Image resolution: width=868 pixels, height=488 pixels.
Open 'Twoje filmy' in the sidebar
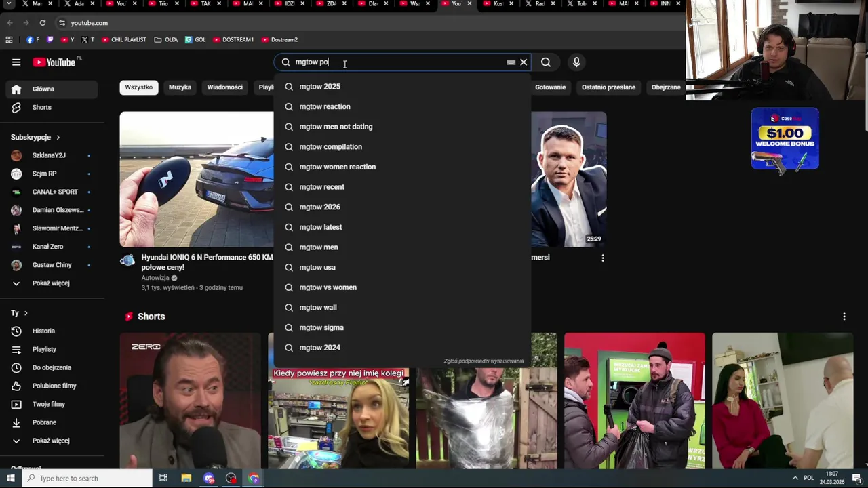(x=52, y=405)
